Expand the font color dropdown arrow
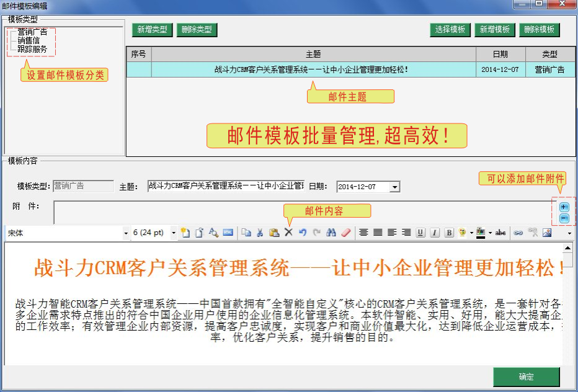The width and height of the screenshot is (578, 392). 490,233
